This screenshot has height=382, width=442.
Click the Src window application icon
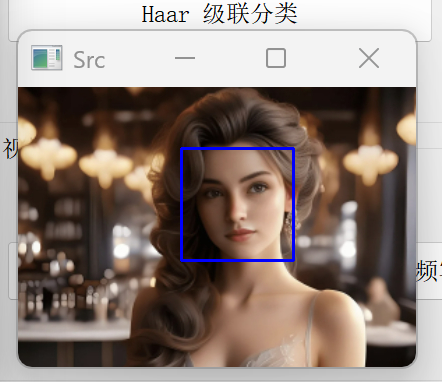click(47, 58)
